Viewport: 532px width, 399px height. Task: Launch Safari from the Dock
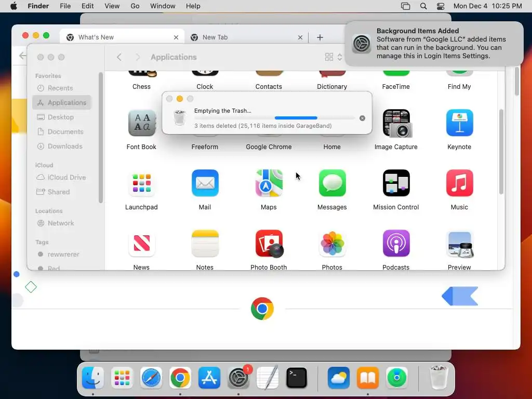click(x=151, y=378)
